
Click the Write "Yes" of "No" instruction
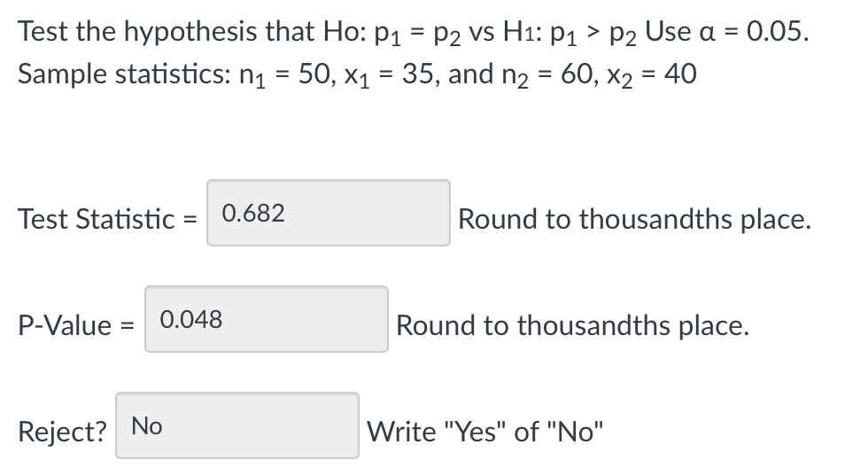[x=485, y=432]
